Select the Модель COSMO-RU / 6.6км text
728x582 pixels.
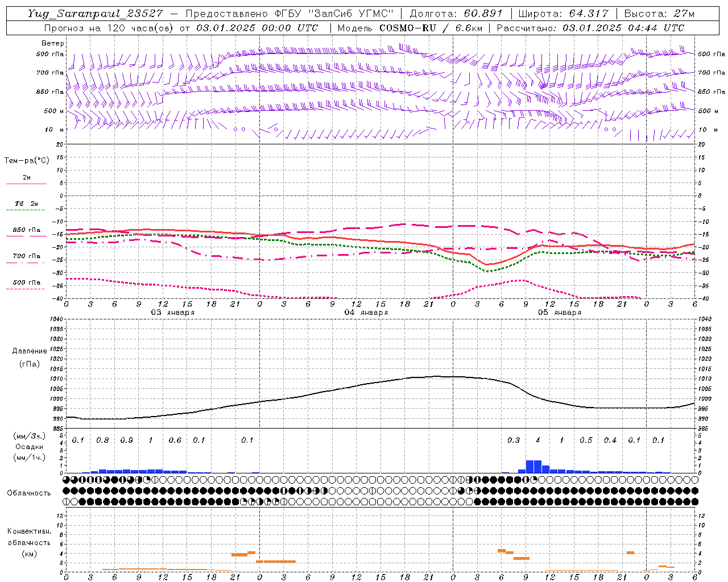point(410,27)
